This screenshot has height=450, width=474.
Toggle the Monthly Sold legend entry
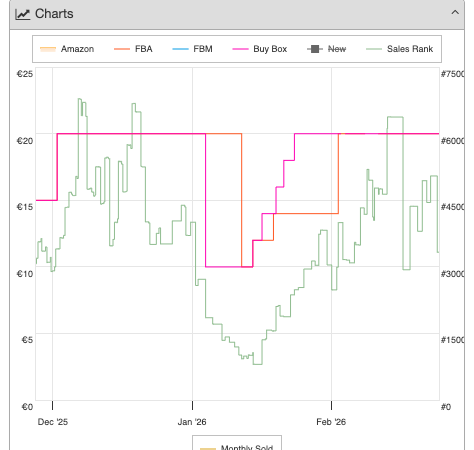[x=237, y=447]
